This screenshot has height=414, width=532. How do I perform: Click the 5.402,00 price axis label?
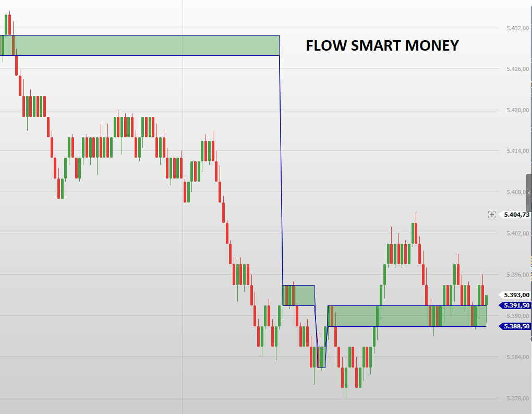click(514, 233)
